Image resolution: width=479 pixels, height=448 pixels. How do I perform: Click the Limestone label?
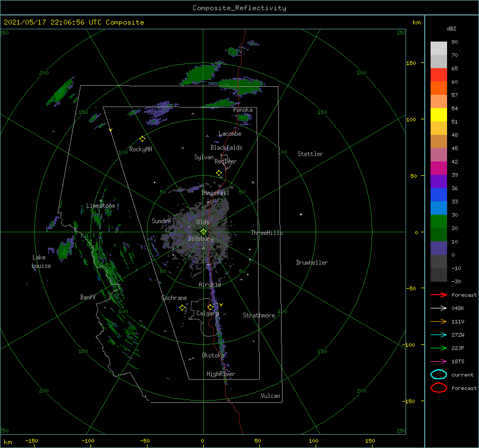pyautogui.click(x=101, y=206)
